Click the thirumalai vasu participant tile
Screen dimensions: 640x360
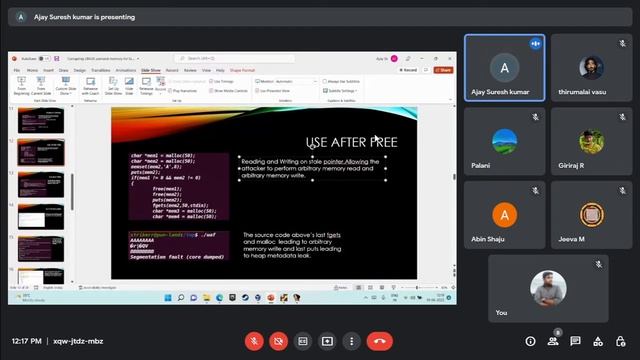[x=591, y=68]
